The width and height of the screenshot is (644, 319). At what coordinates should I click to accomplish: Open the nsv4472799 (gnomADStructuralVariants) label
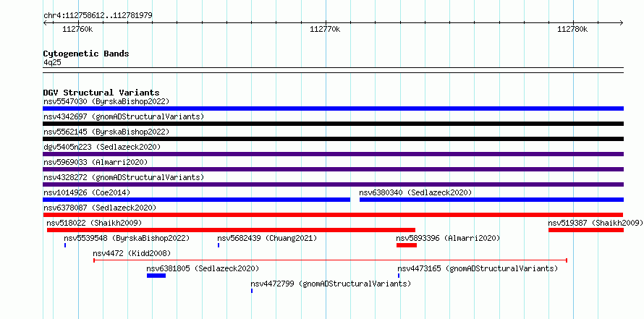tap(331, 284)
